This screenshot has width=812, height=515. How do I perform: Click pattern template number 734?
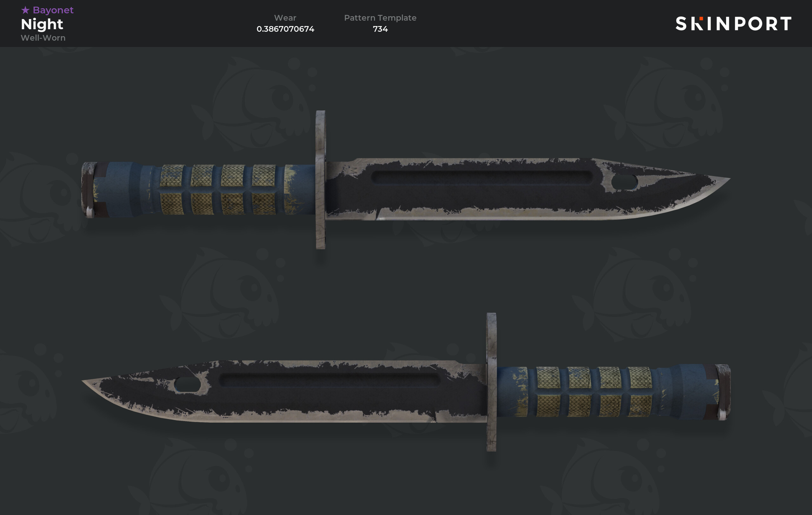point(380,29)
